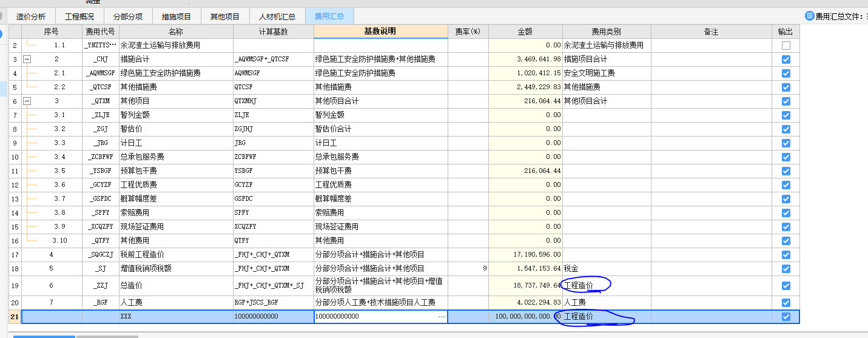
Task: Click the 费用代号 column header
Action: [101, 32]
